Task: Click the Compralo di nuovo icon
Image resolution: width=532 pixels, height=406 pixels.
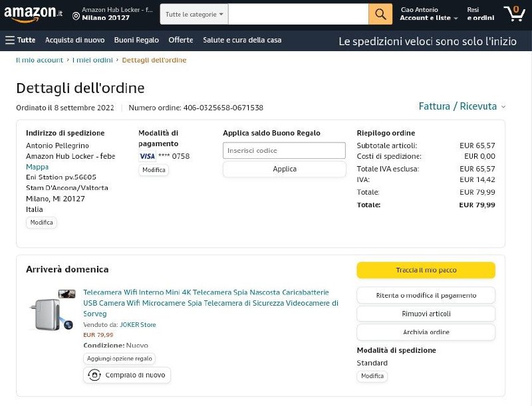Action: coord(94,375)
